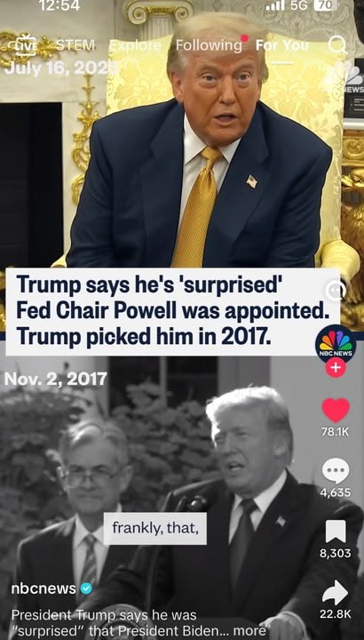
Task: Open the LIVE icon at top left
Action: coord(26,45)
